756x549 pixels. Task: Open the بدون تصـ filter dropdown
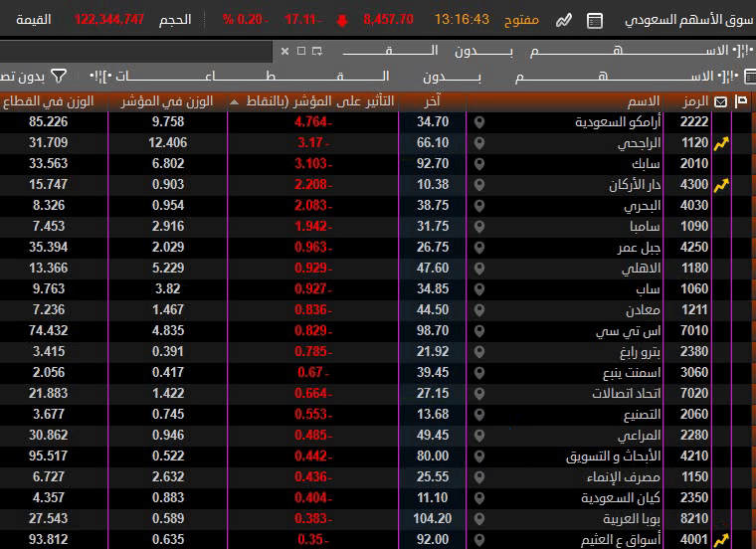click(20, 76)
